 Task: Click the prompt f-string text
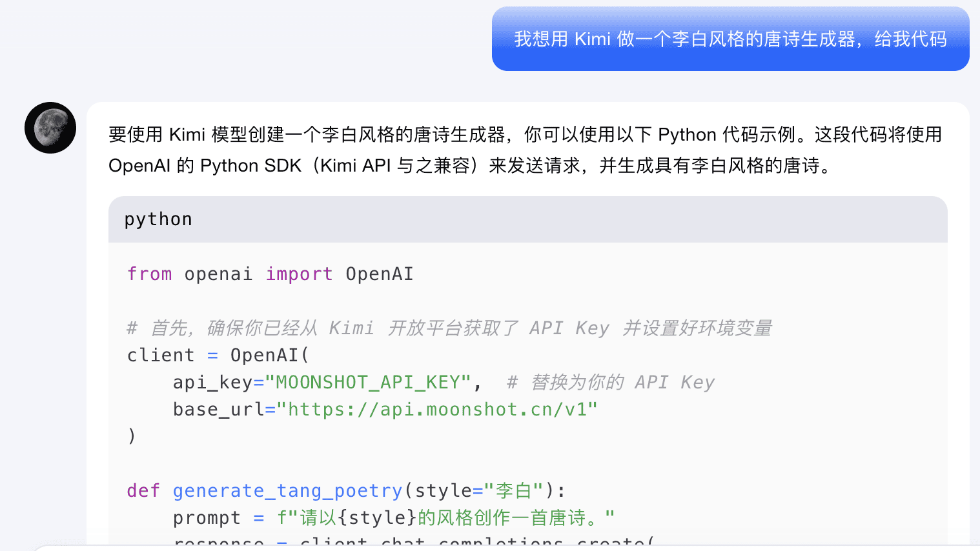tap(445, 518)
